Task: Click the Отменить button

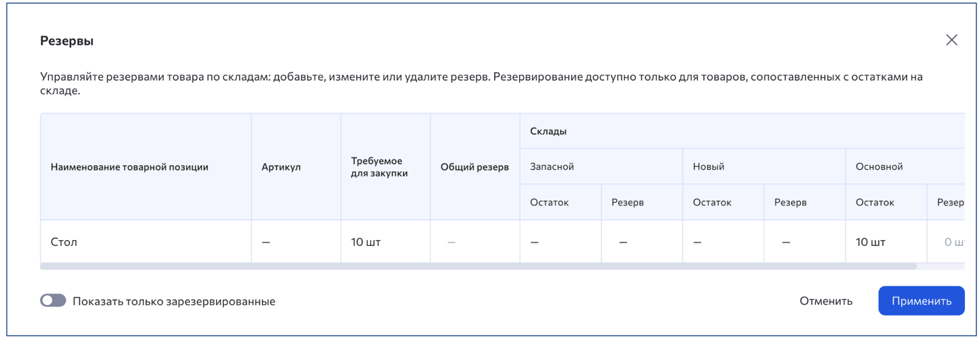Action: 825,301
